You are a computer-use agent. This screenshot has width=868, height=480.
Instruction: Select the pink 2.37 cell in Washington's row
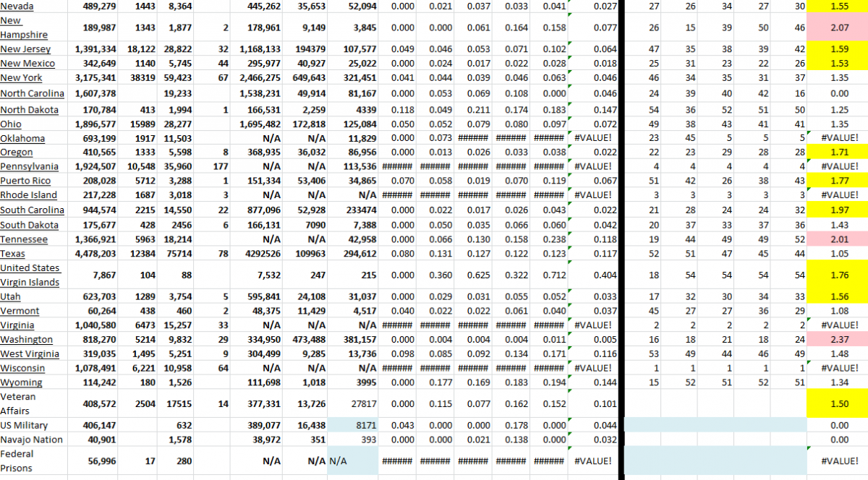pyautogui.click(x=839, y=339)
